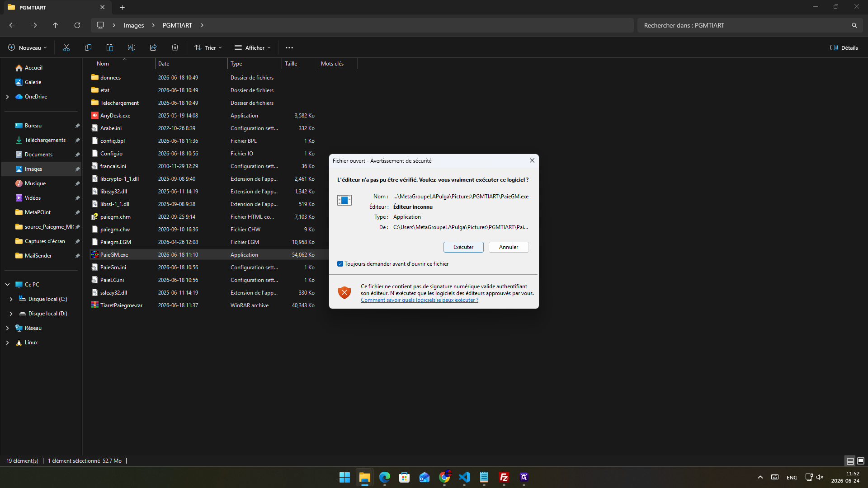
Task: Collapse the Ce PC tree node
Action: point(7,285)
